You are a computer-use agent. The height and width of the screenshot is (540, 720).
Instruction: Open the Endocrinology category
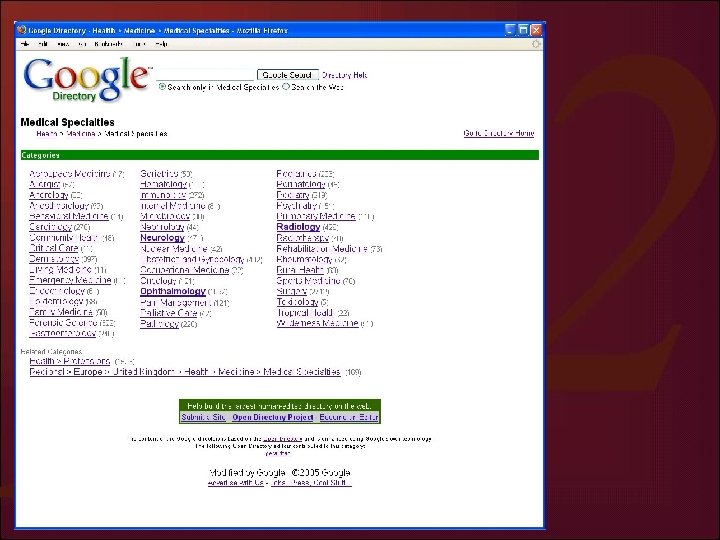57,291
